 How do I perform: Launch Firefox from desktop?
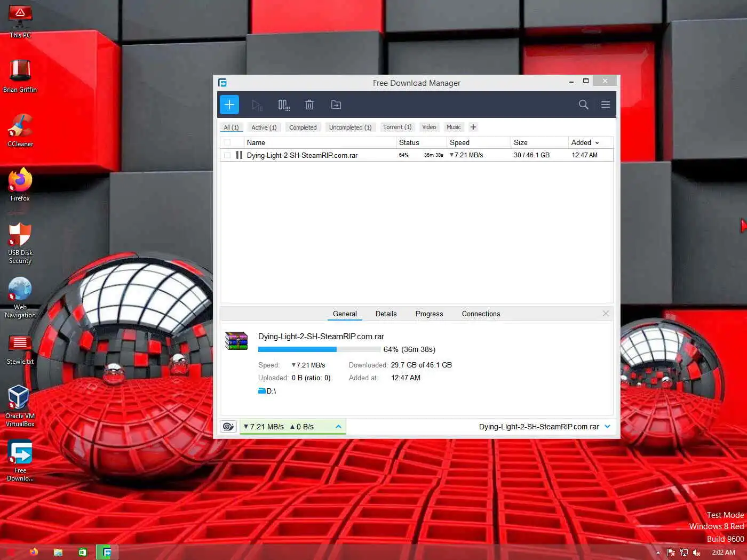pyautogui.click(x=20, y=185)
